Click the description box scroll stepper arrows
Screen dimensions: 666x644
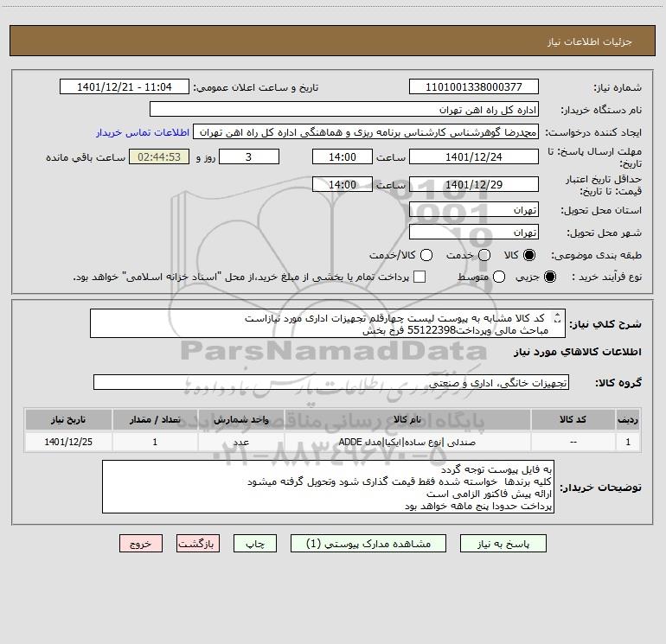coord(557,318)
